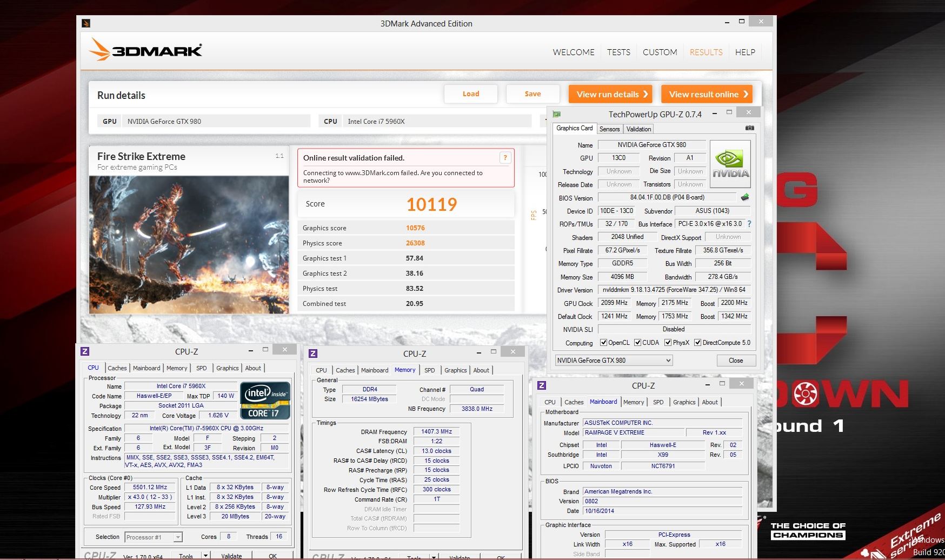
Task: Open the HELP section in 3DMark
Action: pos(745,52)
